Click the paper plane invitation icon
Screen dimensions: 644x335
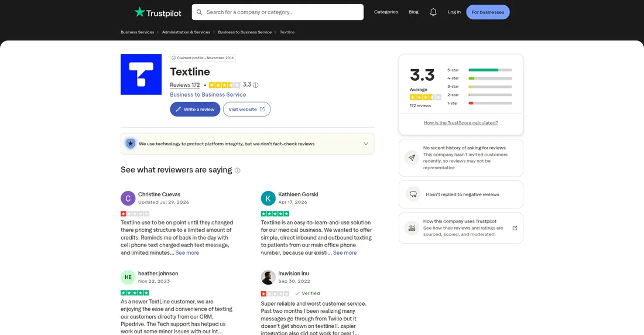point(412,158)
